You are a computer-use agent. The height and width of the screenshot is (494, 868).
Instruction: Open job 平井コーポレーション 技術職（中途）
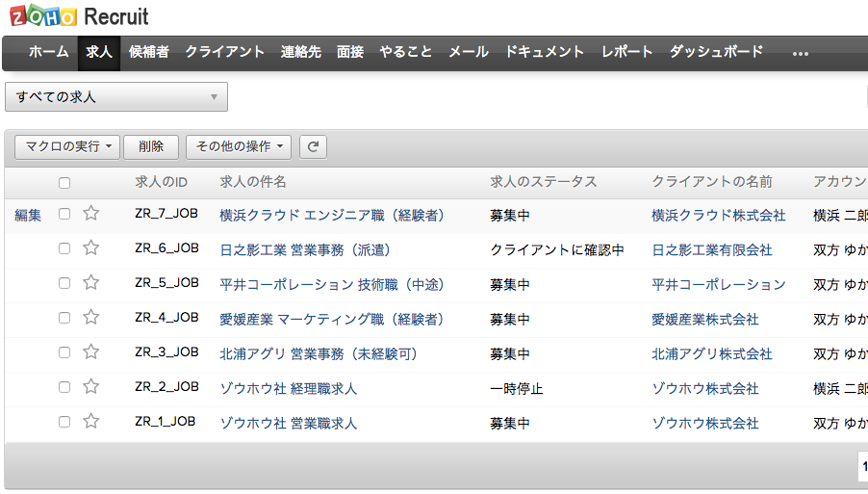coord(332,284)
